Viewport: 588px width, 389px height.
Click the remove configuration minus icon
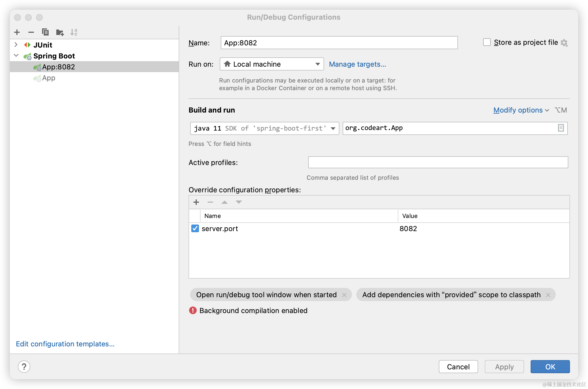coord(31,32)
